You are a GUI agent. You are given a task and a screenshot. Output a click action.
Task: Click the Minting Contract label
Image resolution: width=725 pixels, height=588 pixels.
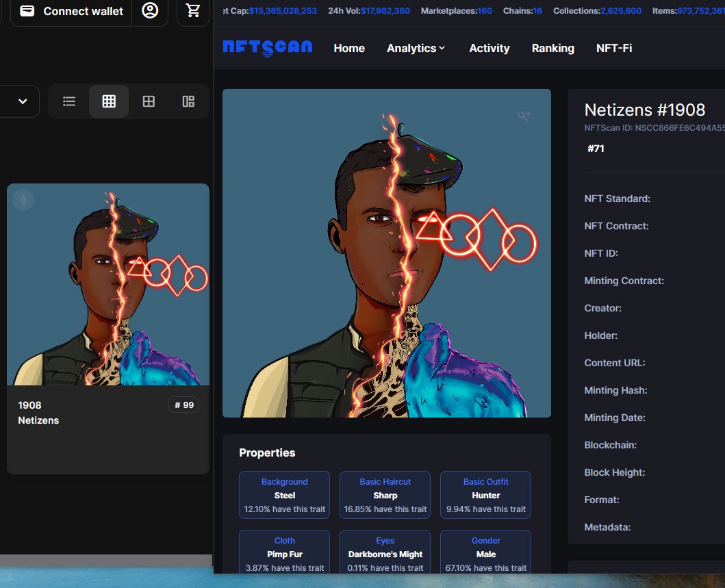(624, 281)
